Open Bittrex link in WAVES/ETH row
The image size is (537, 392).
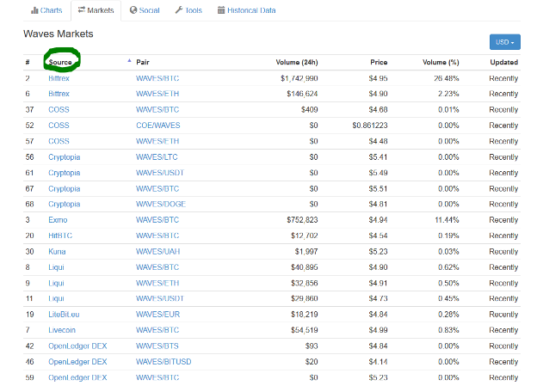[x=59, y=94]
